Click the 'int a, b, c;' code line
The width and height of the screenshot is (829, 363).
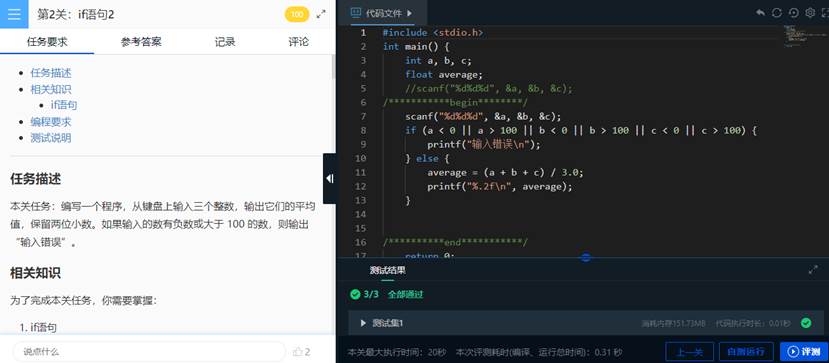438,60
